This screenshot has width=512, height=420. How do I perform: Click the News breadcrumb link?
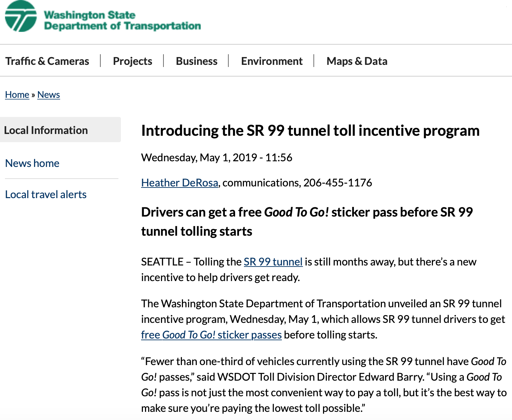tap(49, 95)
